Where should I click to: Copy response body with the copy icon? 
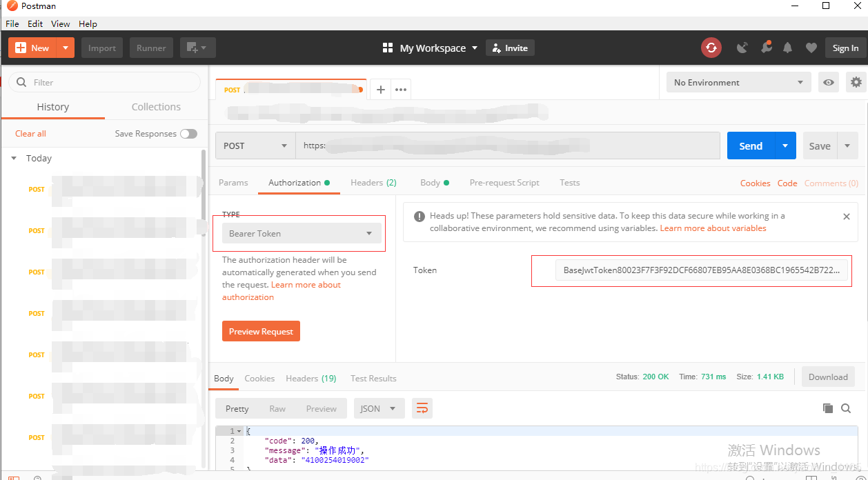[828, 408]
